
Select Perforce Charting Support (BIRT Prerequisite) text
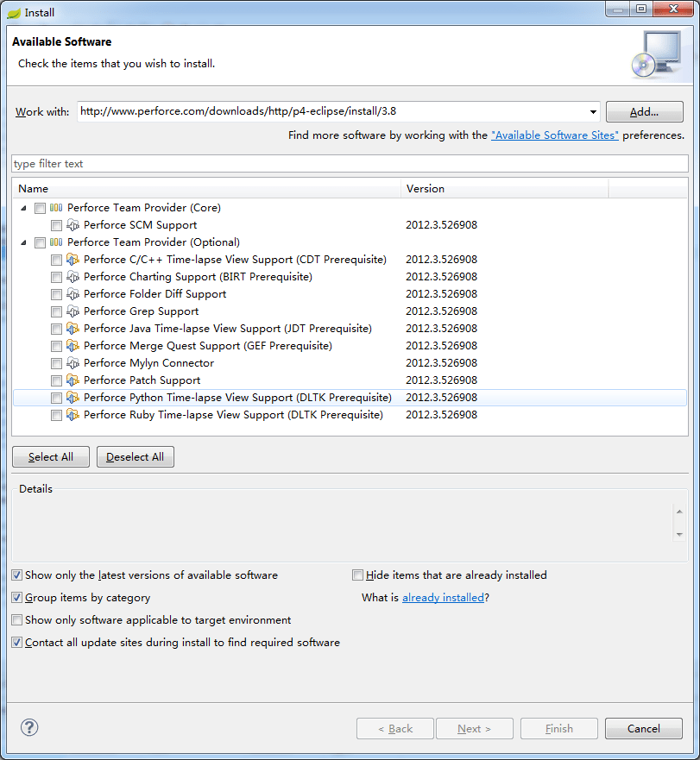tap(198, 277)
